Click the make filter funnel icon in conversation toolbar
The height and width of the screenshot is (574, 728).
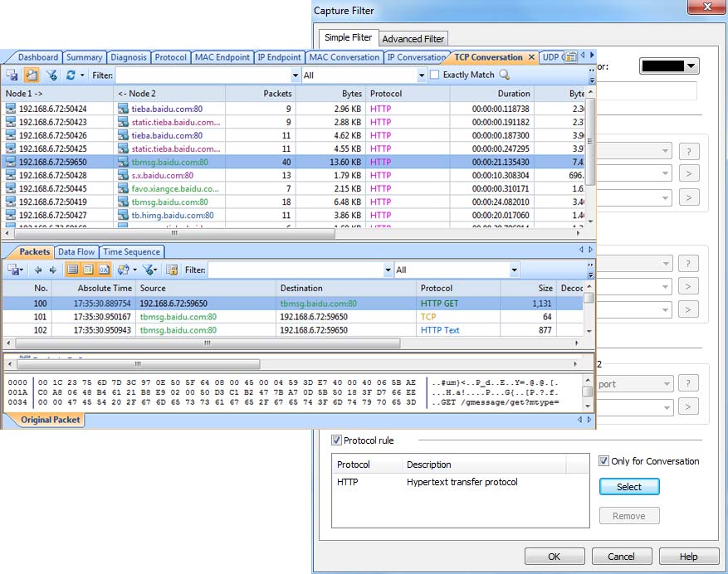pyautogui.click(x=52, y=75)
